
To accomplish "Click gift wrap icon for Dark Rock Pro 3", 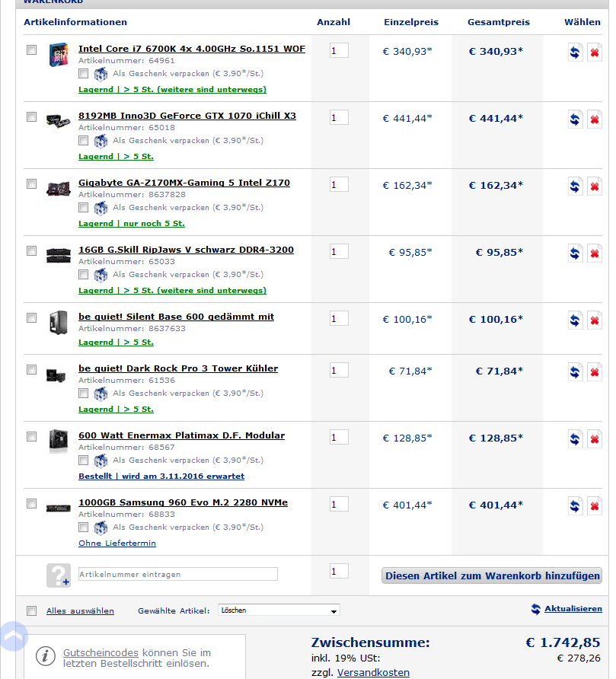I will coord(101,394).
